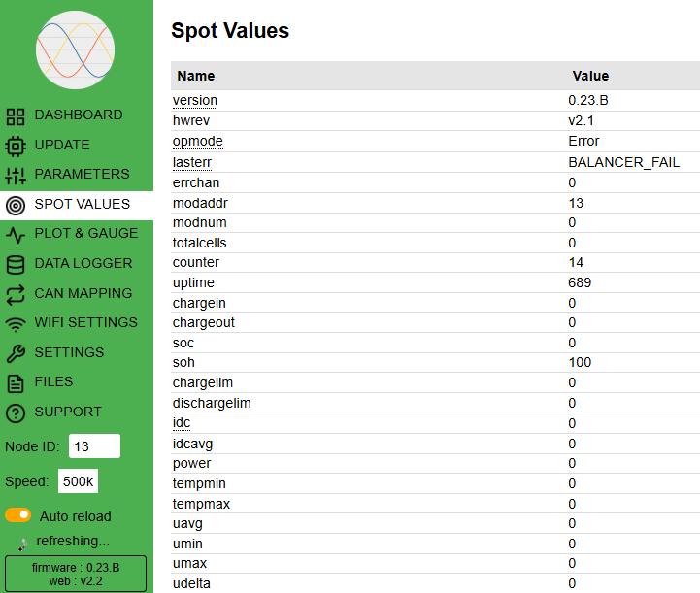Viewport: 700px width, 593px height.
Task: Click the Data Logger database icon
Action: coord(16,264)
